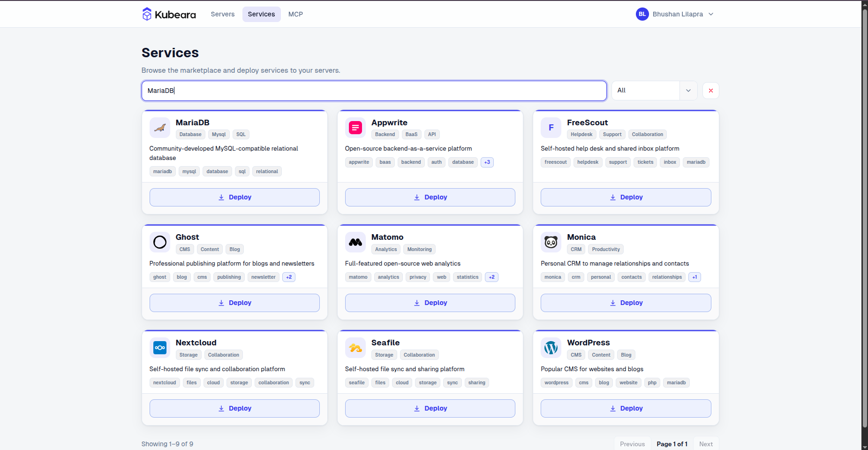Viewport: 868px width, 450px height.
Task: Expand the user account menu chevron
Action: pos(711,14)
